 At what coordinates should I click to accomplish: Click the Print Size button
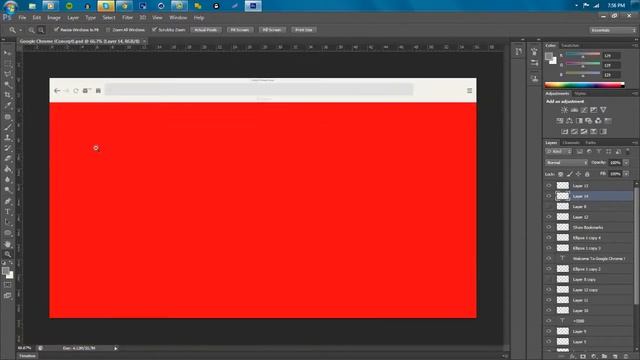[x=304, y=30]
